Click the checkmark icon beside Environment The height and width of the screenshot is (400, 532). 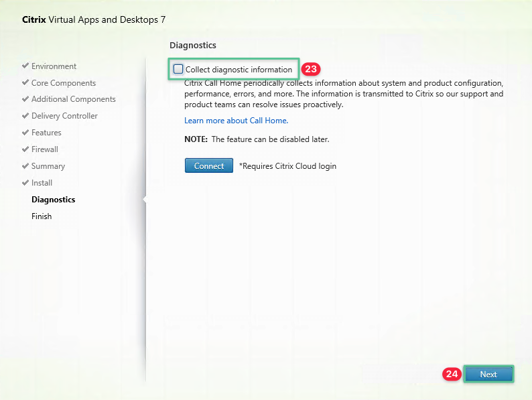click(25, 66)
